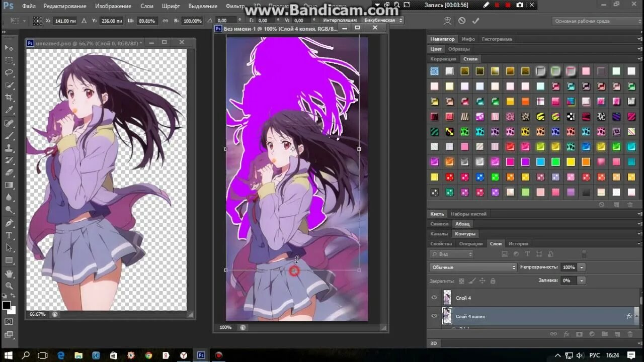Image resolution: width=644 pixels, height=362 pixels.
Task: Switch to the Каналы tab
Action: tap(439, 234)
